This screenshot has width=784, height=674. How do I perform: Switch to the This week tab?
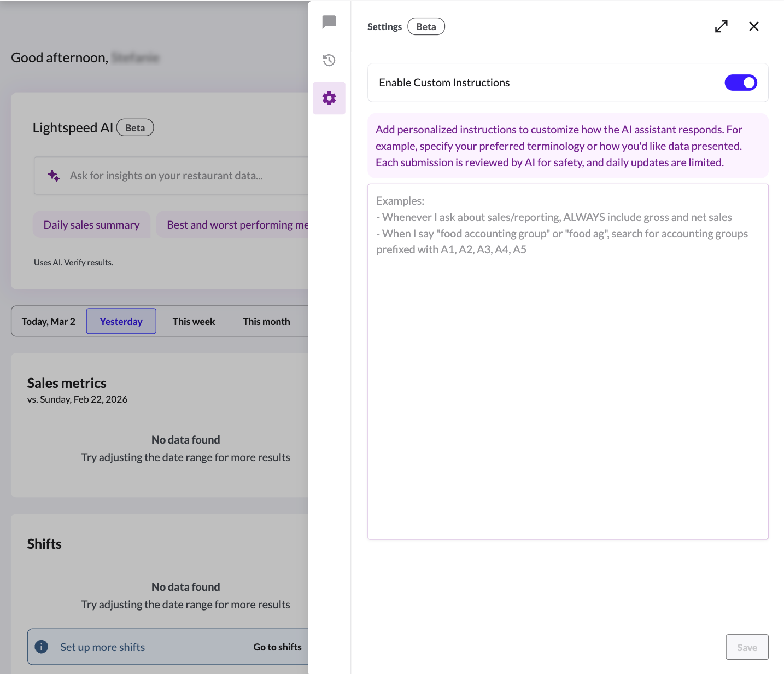coord(194,321)
